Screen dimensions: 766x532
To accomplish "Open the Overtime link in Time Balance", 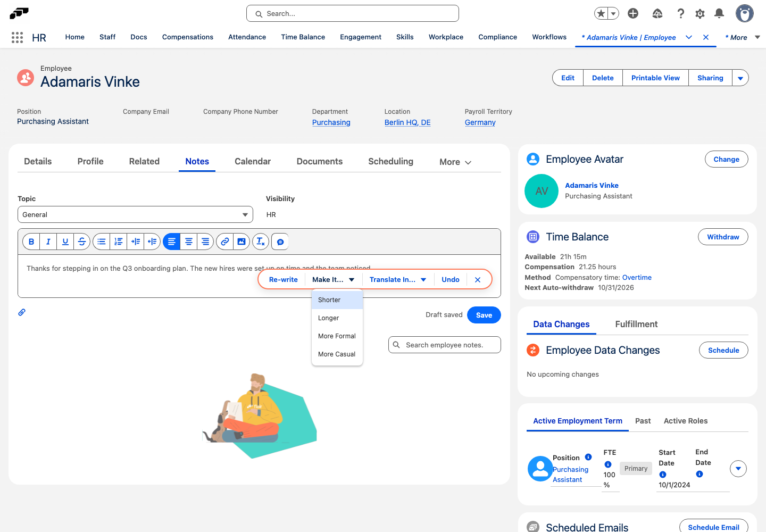I will coord(637,277).
